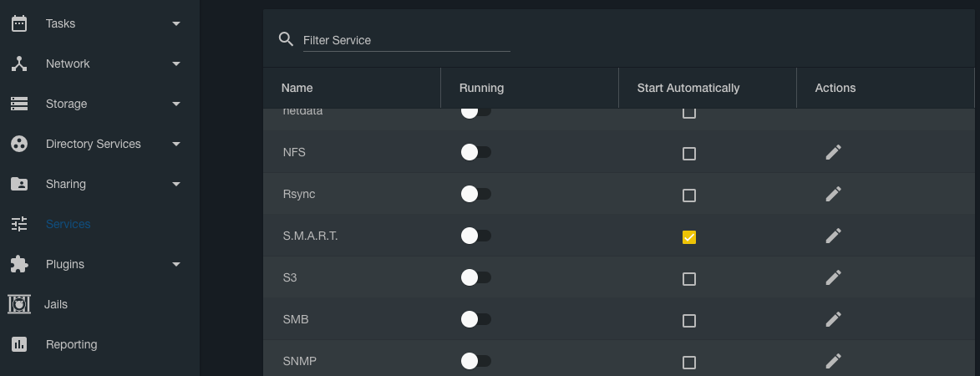980x376 pixels.
Task: Edit the Rsync service configuration
Action: (x=833, y=194)
